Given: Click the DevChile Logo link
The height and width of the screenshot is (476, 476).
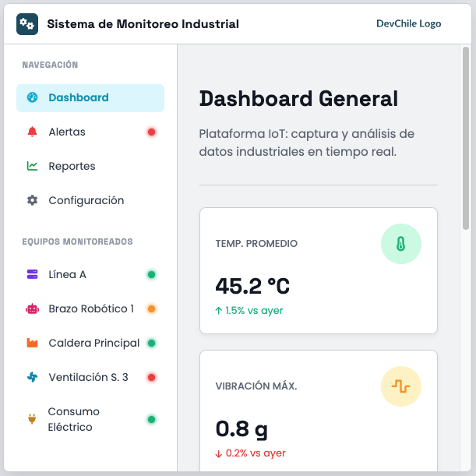Looking at the screenshot, I should (408, 24).
